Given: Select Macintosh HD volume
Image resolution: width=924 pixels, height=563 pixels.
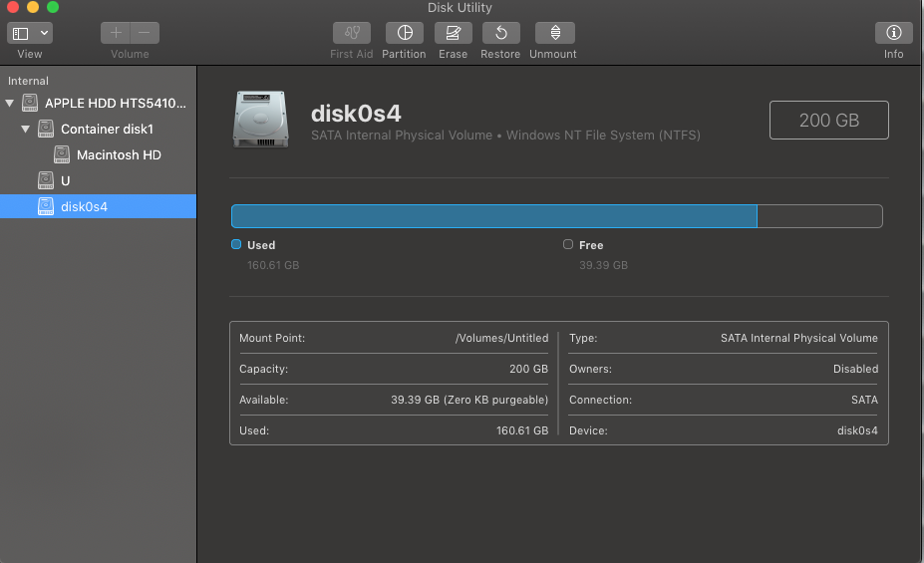Looking at the screenshot, I should coord(98,154).
